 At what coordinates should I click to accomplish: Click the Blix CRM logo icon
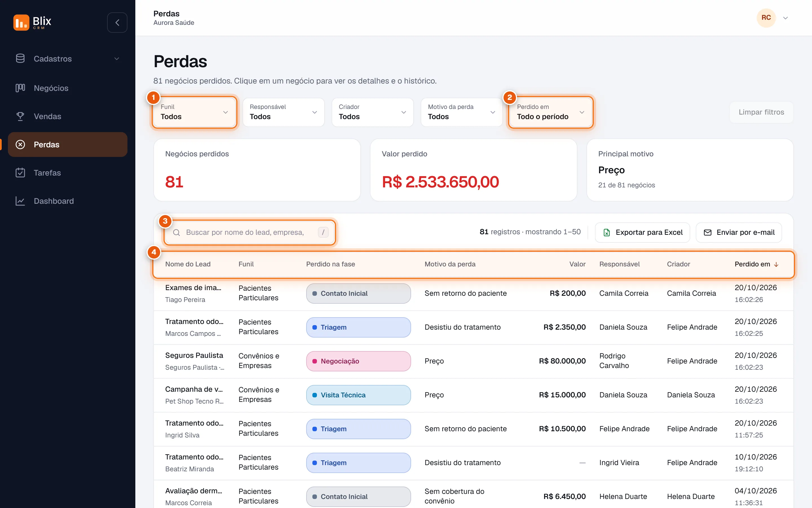[x=21, y=23]
